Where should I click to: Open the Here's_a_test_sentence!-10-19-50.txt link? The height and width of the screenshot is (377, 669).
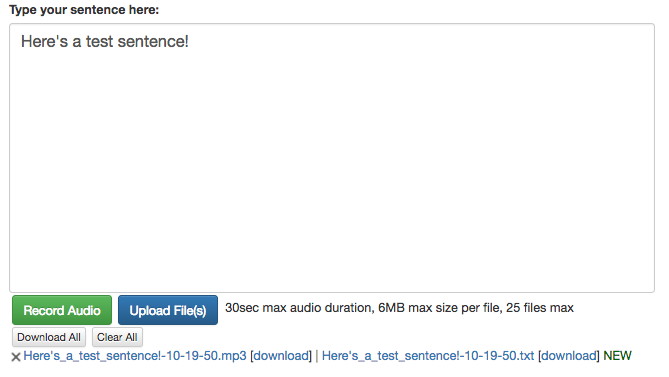pos(428,356)
